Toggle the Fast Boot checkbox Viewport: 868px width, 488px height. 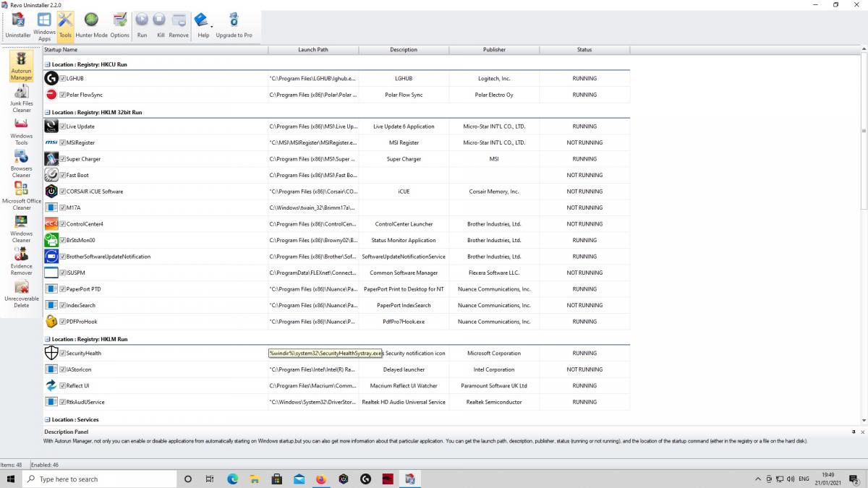click(x=63, y=176)
